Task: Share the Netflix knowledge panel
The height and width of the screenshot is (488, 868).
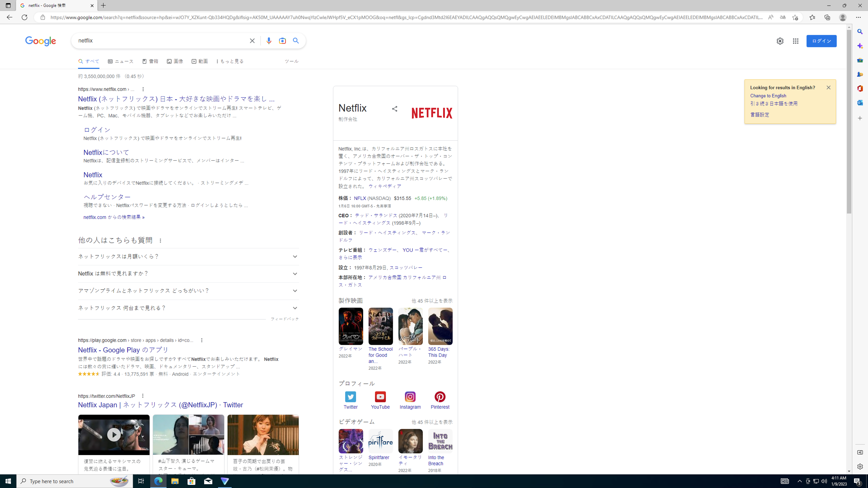Action: coord(394,109)
